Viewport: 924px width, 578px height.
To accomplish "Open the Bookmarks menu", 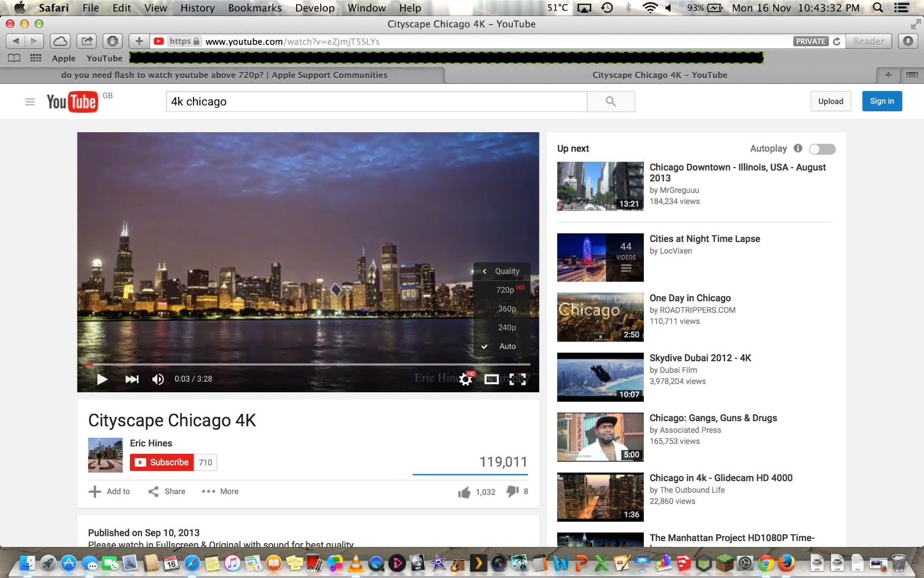I will (255, 7).
